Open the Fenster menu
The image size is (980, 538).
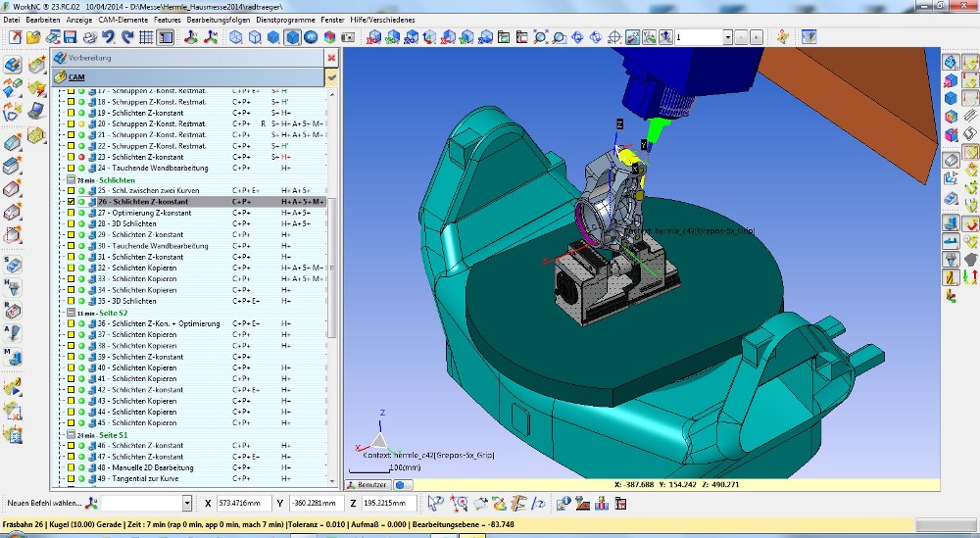[332, 20]
